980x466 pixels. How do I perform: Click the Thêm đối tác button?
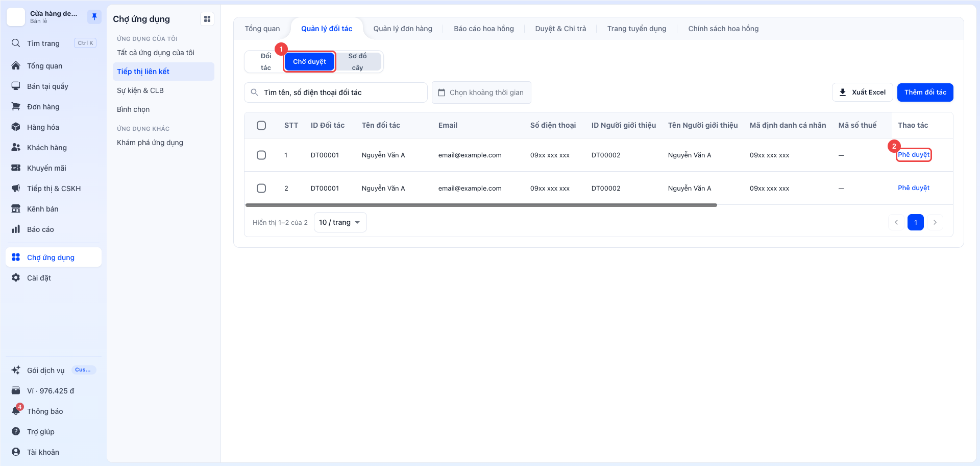tap(925, 92)
